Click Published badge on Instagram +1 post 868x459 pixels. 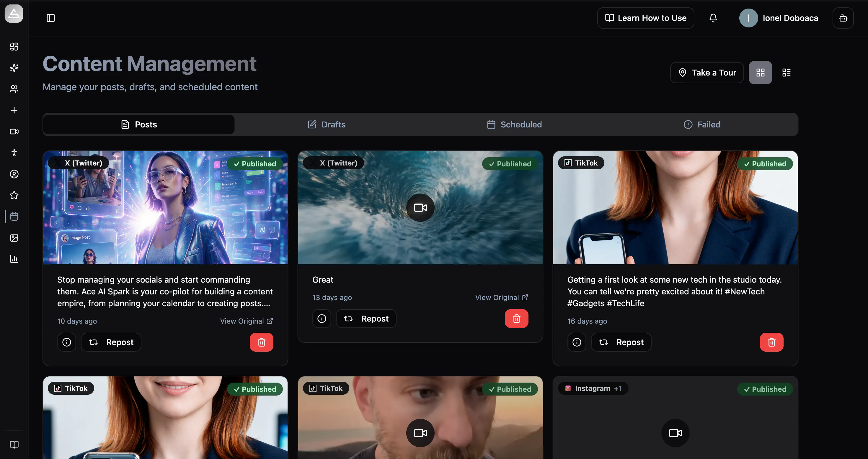point(765,389)
